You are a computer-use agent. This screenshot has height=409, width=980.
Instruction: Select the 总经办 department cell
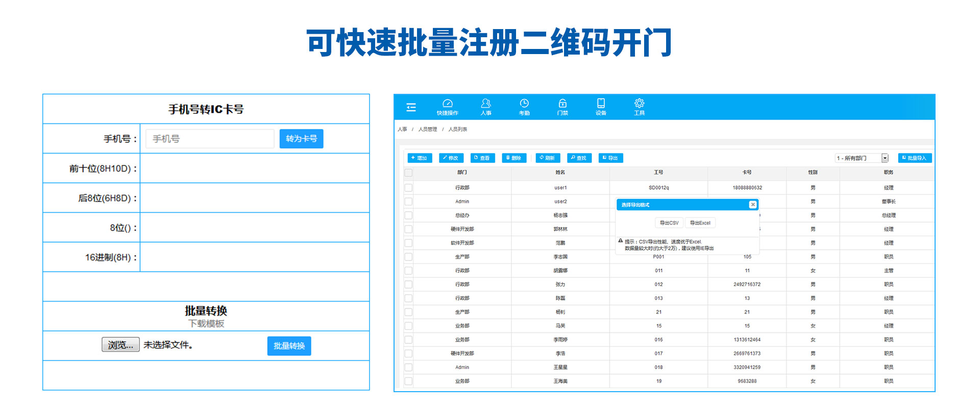(462, 215)
